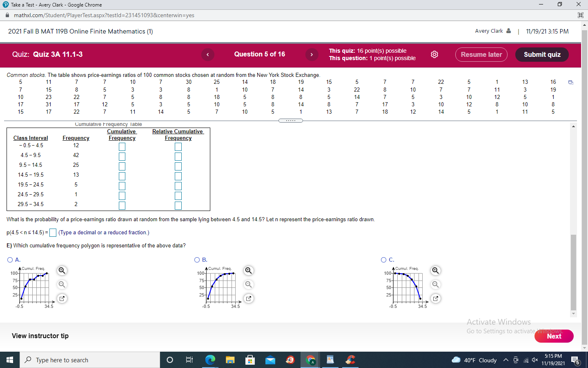Screen dimensions: 588x368
Task: Zoom in on graph C
Action: point(435,271)
